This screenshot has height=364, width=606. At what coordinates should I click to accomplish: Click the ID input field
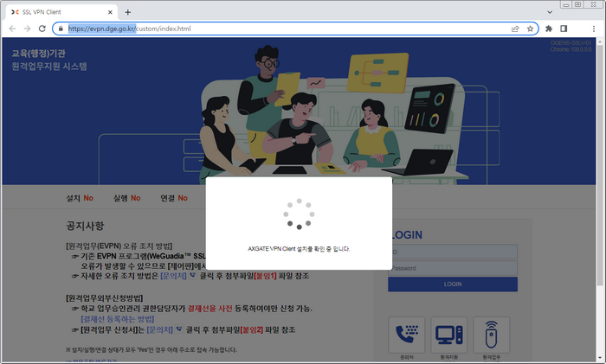click(x=453, y=252)
